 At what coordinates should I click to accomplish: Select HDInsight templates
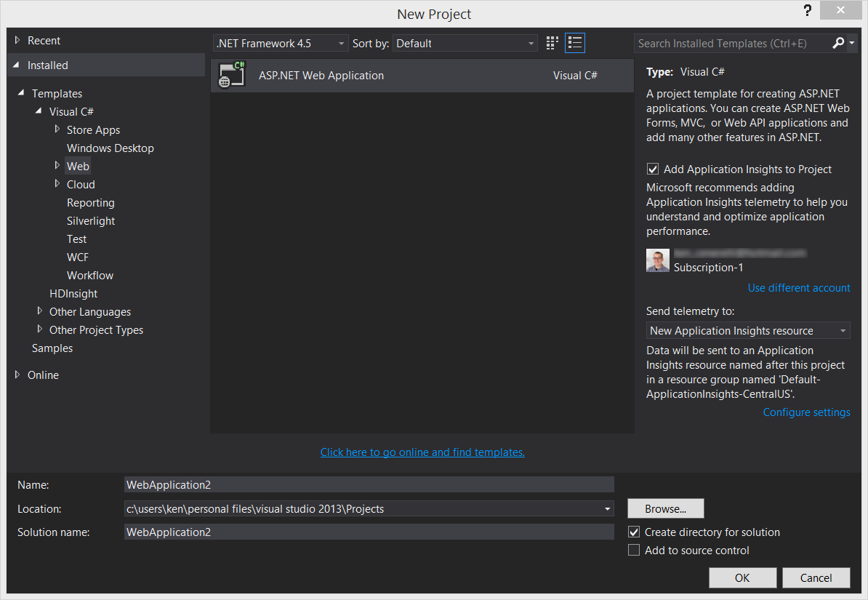(x=73, y=294)
